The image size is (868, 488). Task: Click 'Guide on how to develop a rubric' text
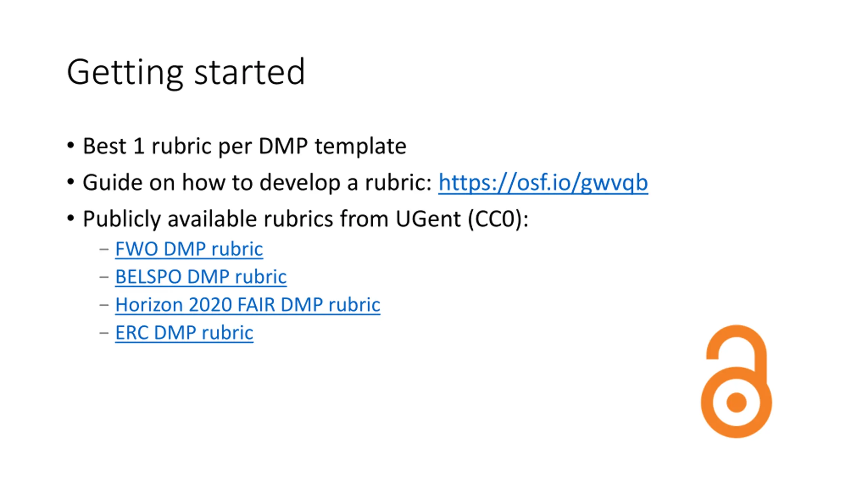pos(257,183)
